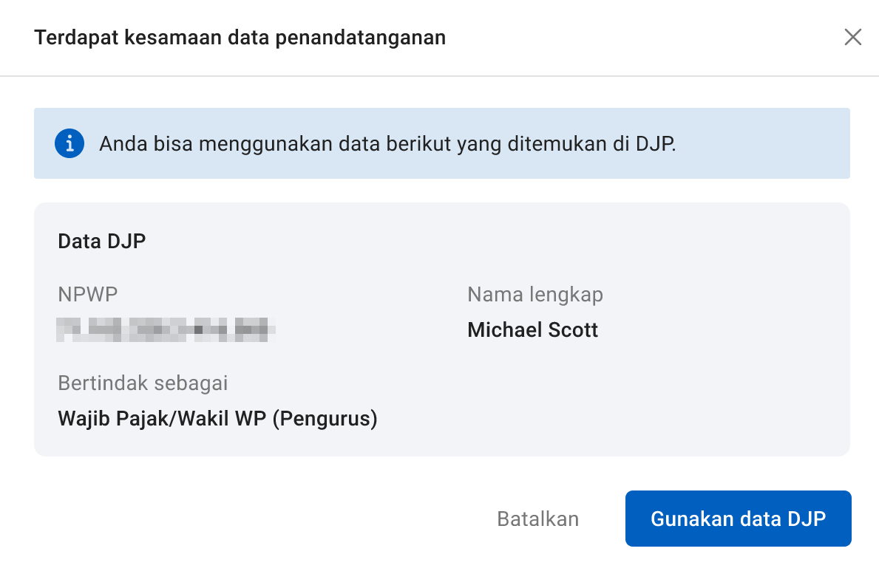Confirm with Gunakan data DJP
The height and width of the screenshot is (588, 879).
click(x=738, y=519)
